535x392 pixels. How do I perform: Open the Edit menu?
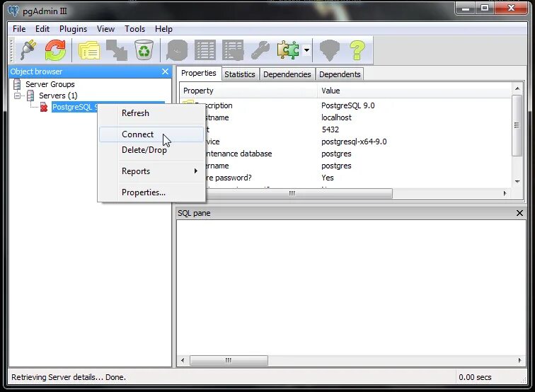click(x=42, y=29)
